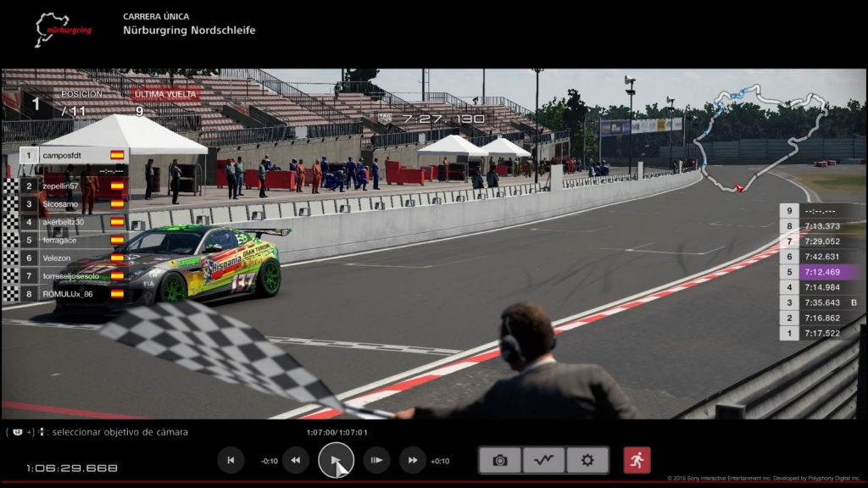Click the ÚLTIMA VUELTA red label
This screenshot has height=488, width=868.
[x=165, y=95]
